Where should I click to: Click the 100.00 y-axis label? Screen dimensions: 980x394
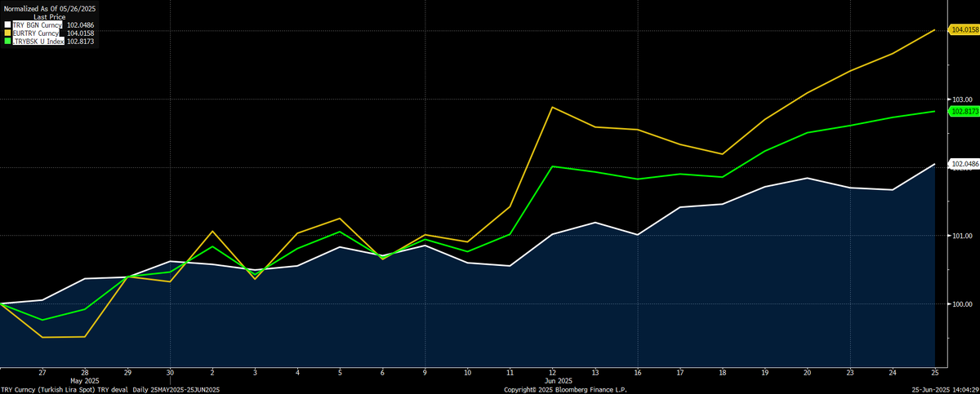[x=960, y=304]
